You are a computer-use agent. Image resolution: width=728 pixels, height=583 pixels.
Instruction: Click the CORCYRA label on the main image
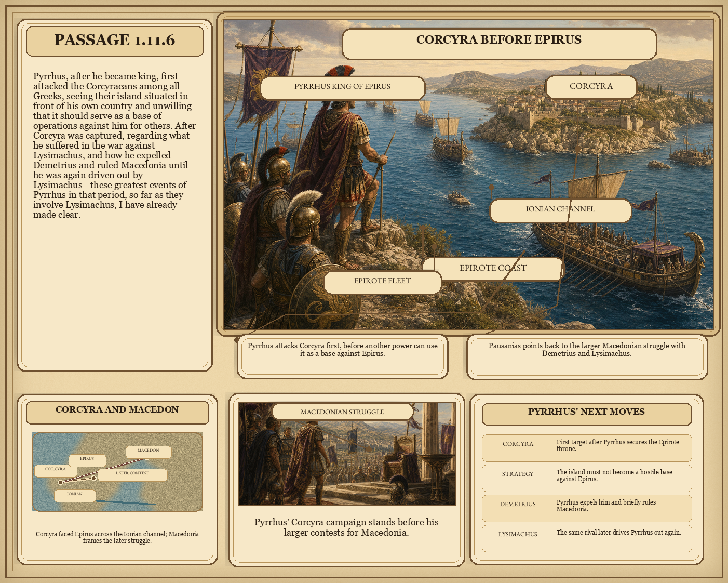(591, 87)
